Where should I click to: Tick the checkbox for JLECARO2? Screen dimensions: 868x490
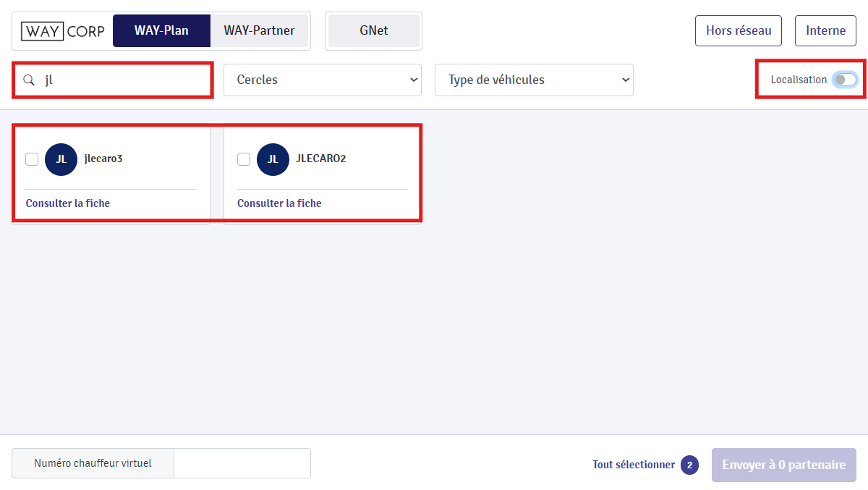(x=244, y=159)
